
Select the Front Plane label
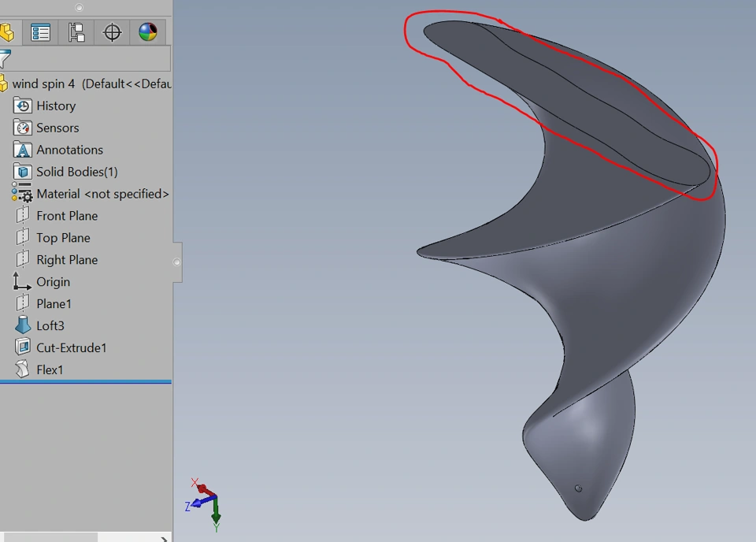(67, 216)
